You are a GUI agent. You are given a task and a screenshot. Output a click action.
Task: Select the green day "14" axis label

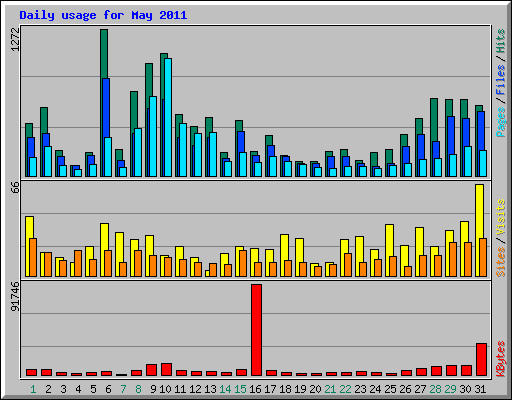(x=225, y=389)
